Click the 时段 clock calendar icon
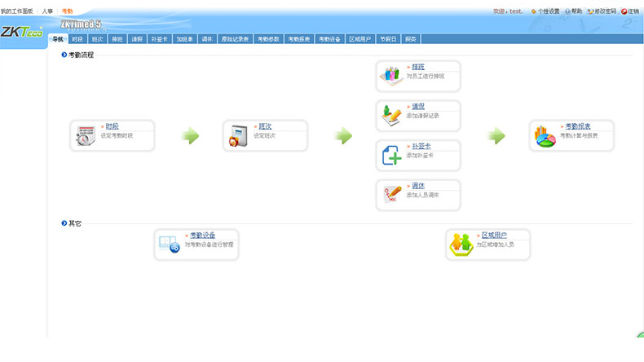This screenshot has height=362, width=644. (x=86, y=137)
